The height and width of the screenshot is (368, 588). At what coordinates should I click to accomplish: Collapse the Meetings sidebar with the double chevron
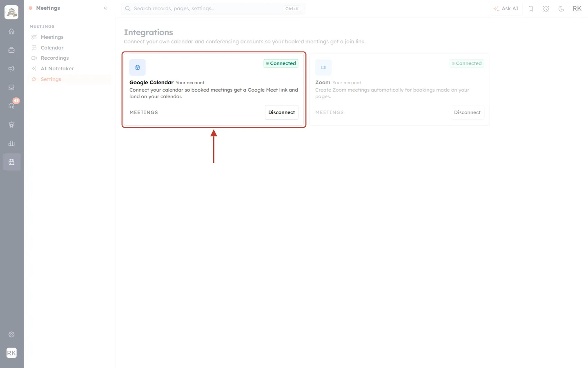(105, 8)
